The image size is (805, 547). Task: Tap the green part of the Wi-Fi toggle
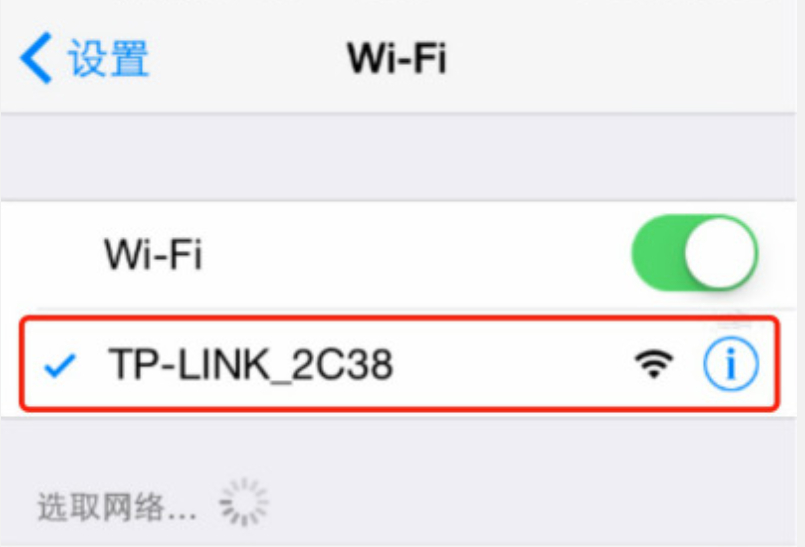(x=657, y=253)
